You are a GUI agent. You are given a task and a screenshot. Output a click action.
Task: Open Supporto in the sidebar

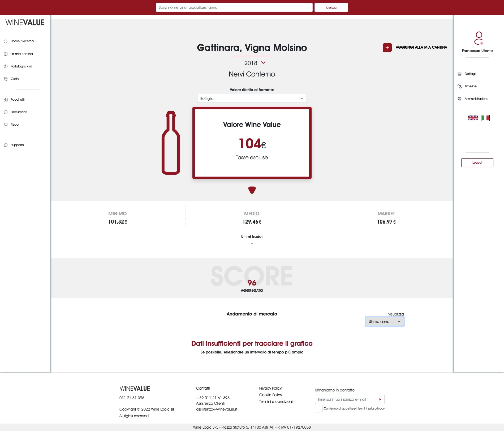(x=17, y=145)
